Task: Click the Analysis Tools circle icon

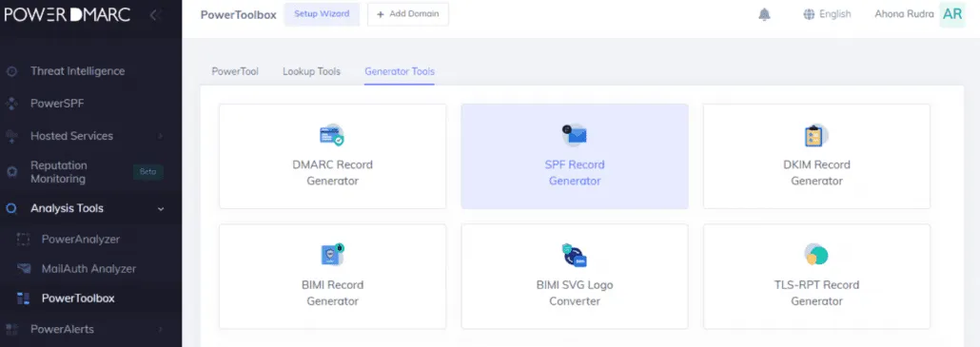Action: pos(11,208)
